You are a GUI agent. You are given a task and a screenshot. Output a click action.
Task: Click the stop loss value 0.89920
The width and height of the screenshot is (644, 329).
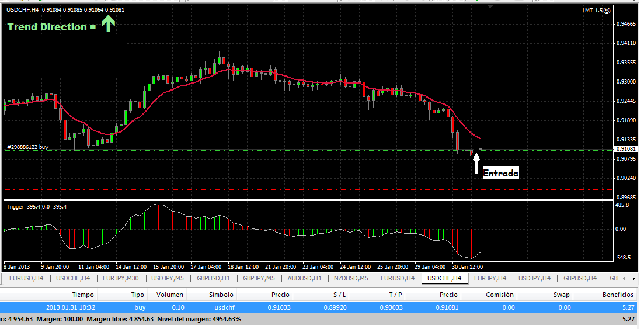click(x=335, y=307)
